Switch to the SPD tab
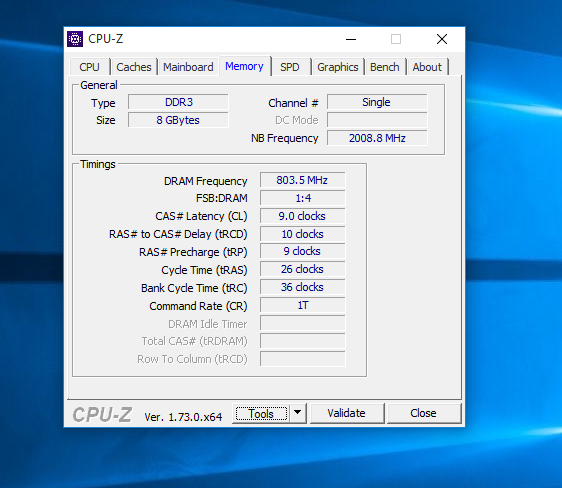562x488 pixels. [290, 67]
